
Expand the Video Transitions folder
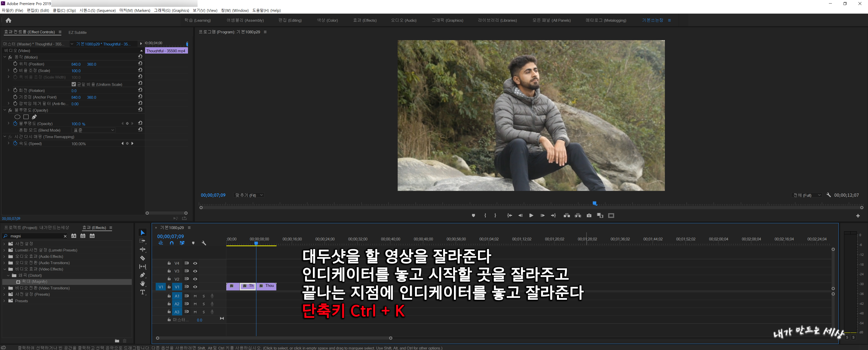click(4, 288)
